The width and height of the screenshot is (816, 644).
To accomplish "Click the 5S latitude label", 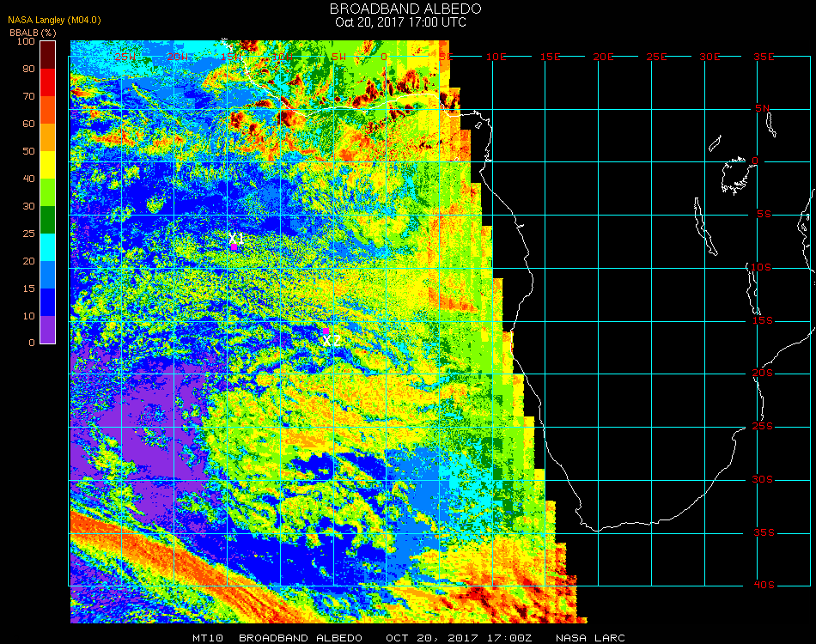I will click(764, 215).
